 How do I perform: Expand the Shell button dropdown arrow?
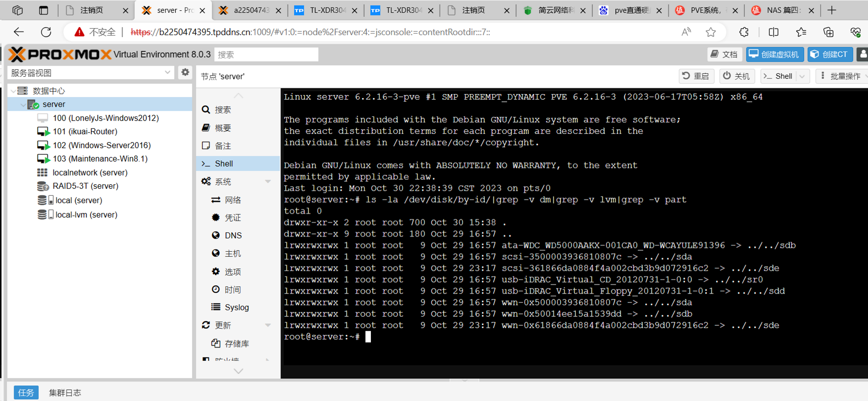click(x=802, y=76)
